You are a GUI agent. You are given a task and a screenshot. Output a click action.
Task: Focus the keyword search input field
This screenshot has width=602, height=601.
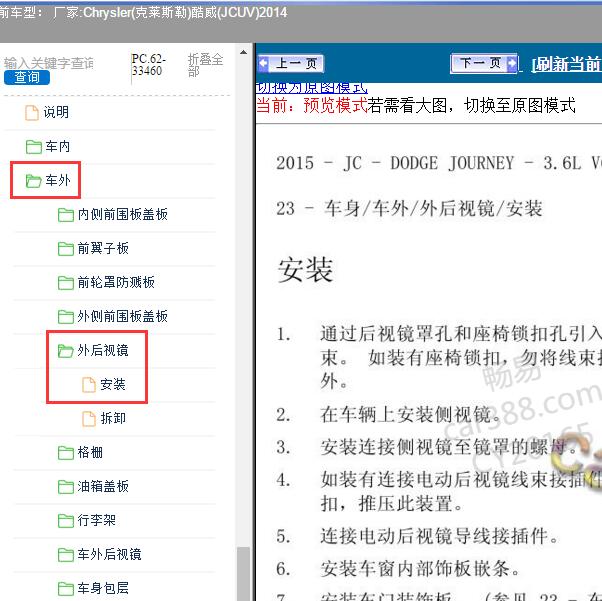(x=49, y=63)
